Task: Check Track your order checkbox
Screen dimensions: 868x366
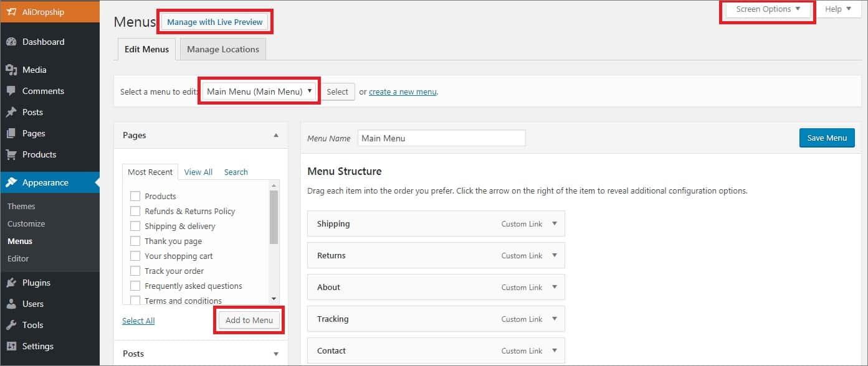Action: click(x=135, y=271)
